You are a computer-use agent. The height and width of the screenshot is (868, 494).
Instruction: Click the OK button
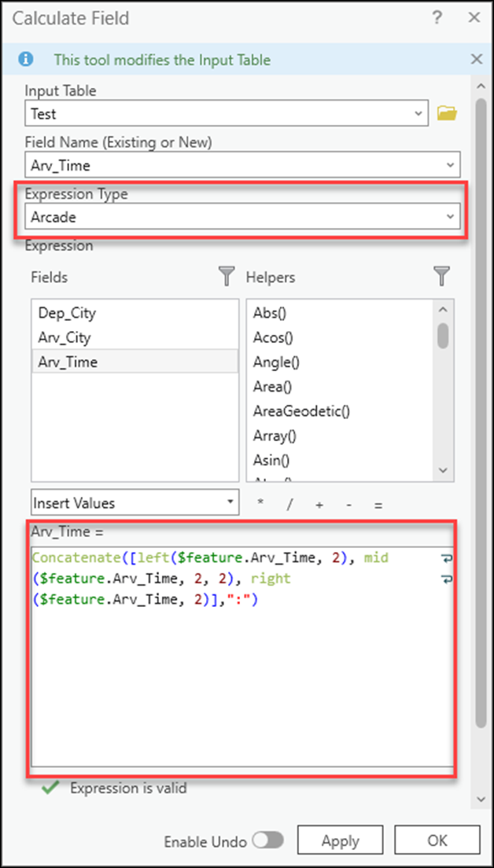(x=437, y=840)
